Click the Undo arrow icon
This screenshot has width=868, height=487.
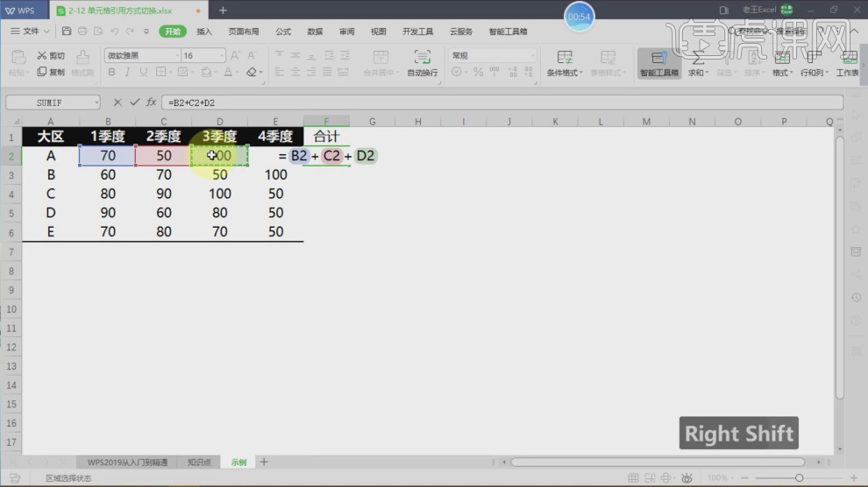pyautogui.click(x=115, y=32)
